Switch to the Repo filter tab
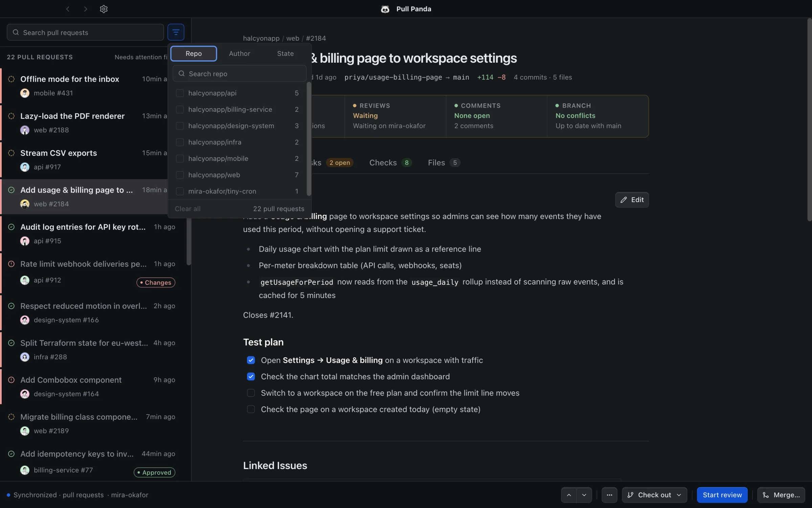Viewport: 812px width, 508px height. pos(194,54)
